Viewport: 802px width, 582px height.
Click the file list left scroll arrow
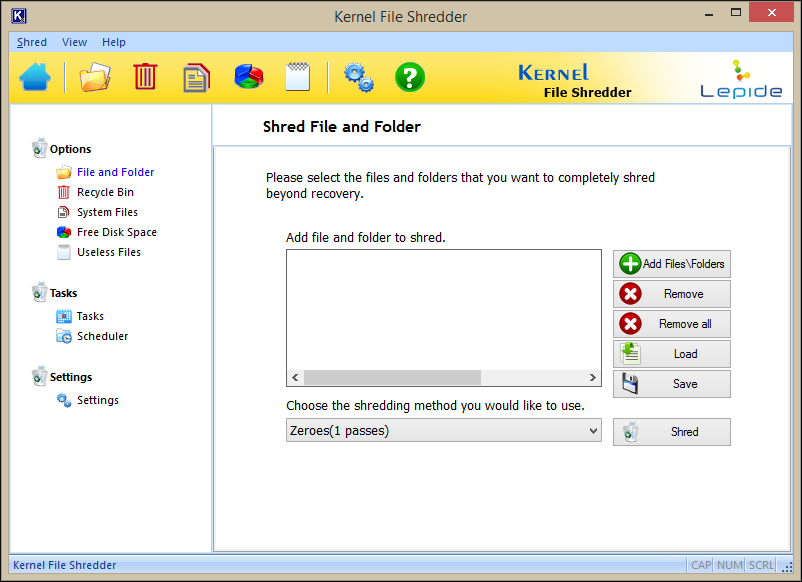tap(295, 378)
